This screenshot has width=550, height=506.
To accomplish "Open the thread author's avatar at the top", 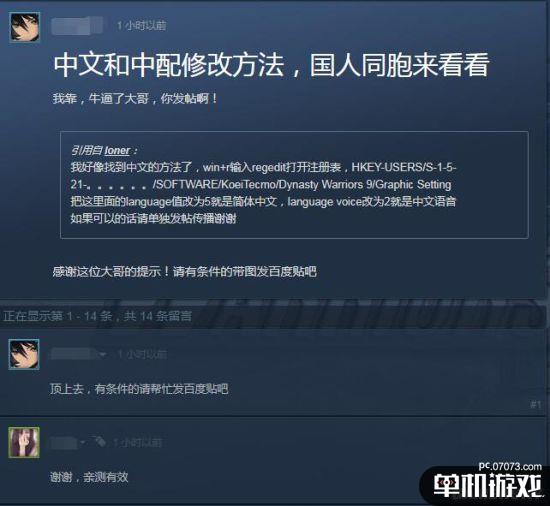I will pyautogui.click(x=25, y=27).
